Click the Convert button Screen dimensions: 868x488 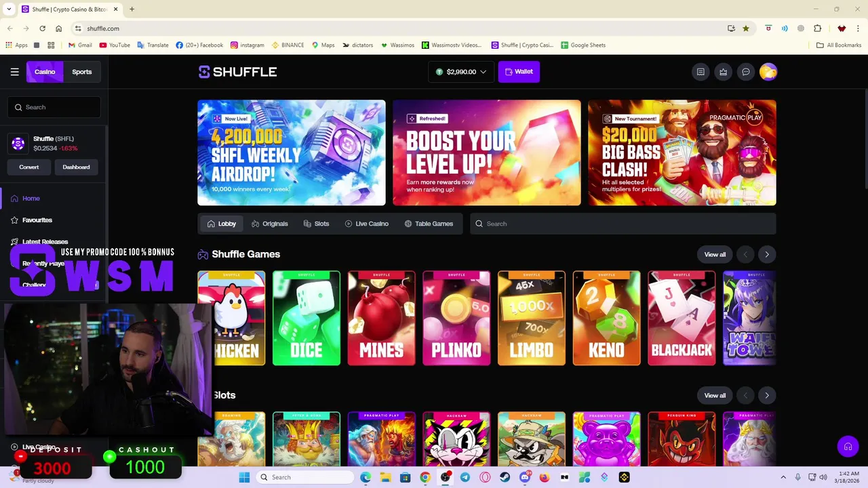(x=29, y=167)
